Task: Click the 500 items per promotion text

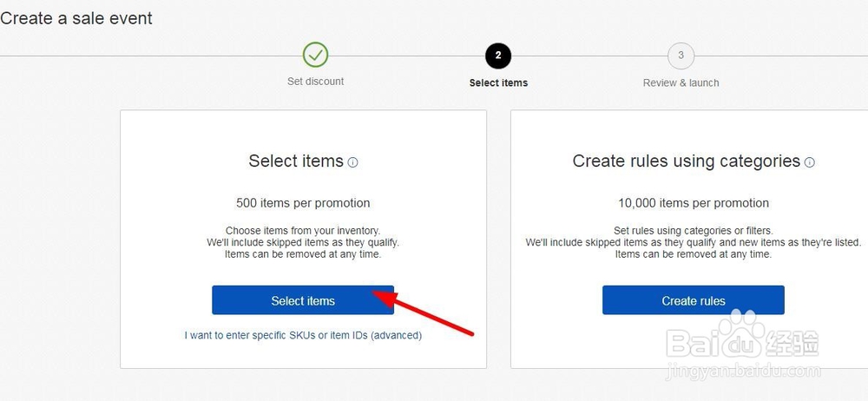Action: click(x=303, y=203)
